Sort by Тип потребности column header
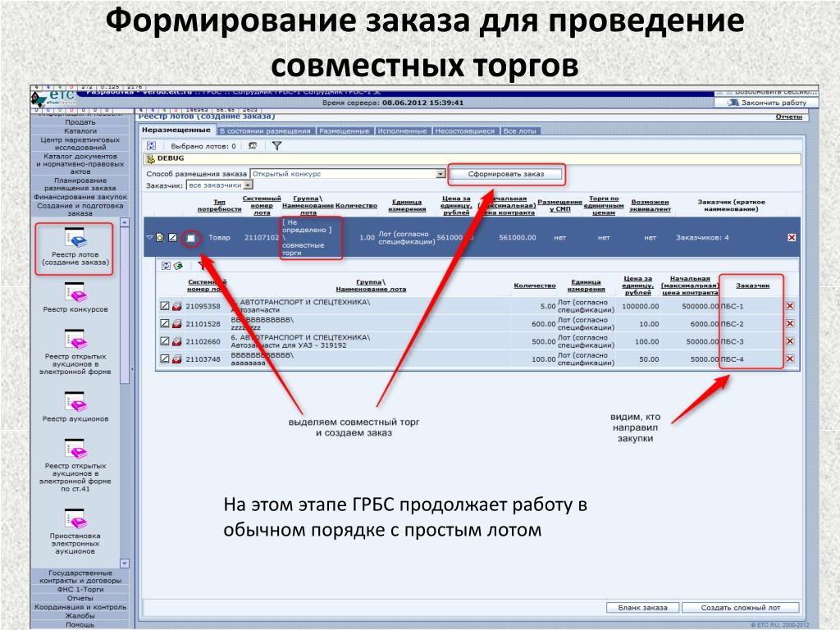 219,206
